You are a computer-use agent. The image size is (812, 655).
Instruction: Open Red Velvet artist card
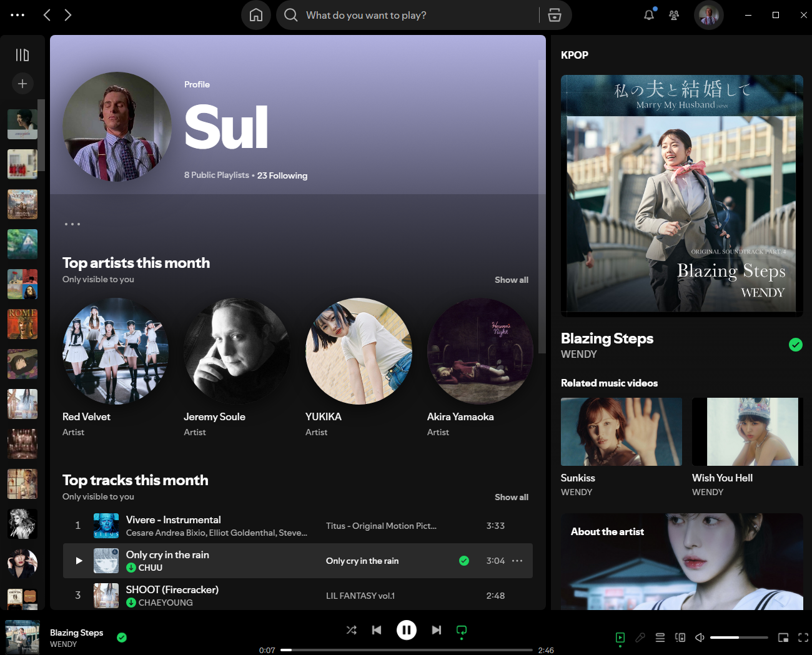click(x=116, y=368)
